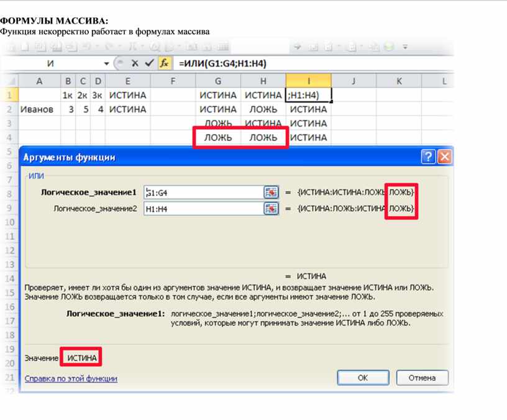Select cell C1 with text 2к

point(83,95)
